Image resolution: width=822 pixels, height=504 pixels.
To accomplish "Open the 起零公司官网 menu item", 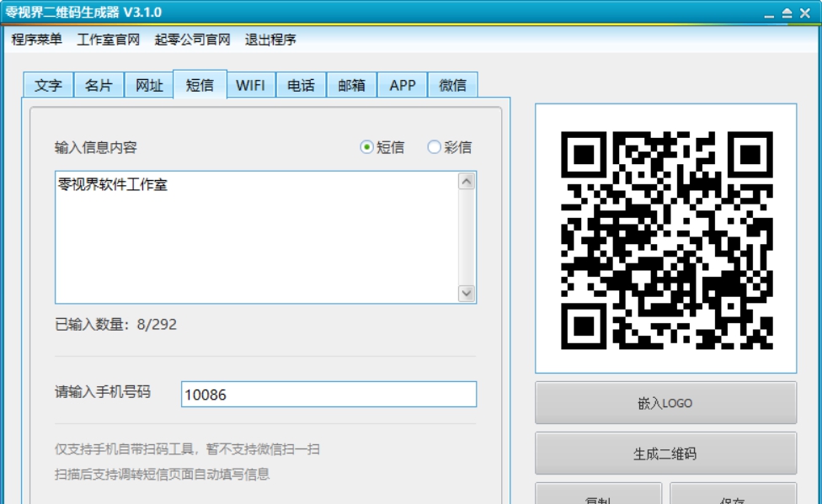I will [x=192, y=40].
